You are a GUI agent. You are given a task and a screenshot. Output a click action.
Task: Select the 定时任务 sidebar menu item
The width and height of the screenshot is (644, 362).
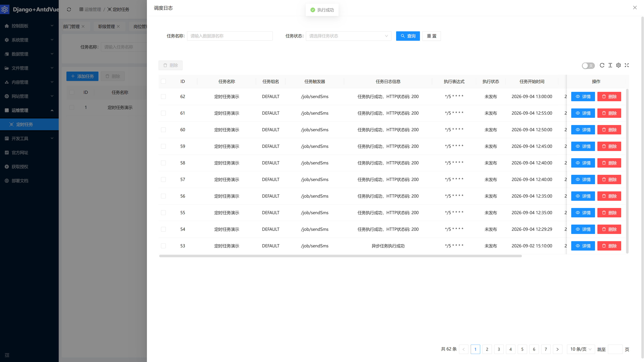[x=29, y=124]
